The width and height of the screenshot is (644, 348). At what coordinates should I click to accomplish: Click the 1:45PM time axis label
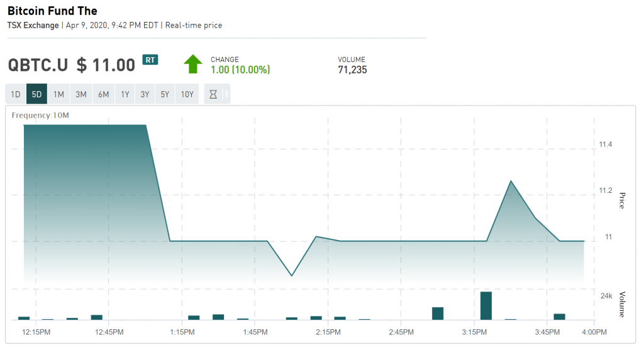click(255, 332)
